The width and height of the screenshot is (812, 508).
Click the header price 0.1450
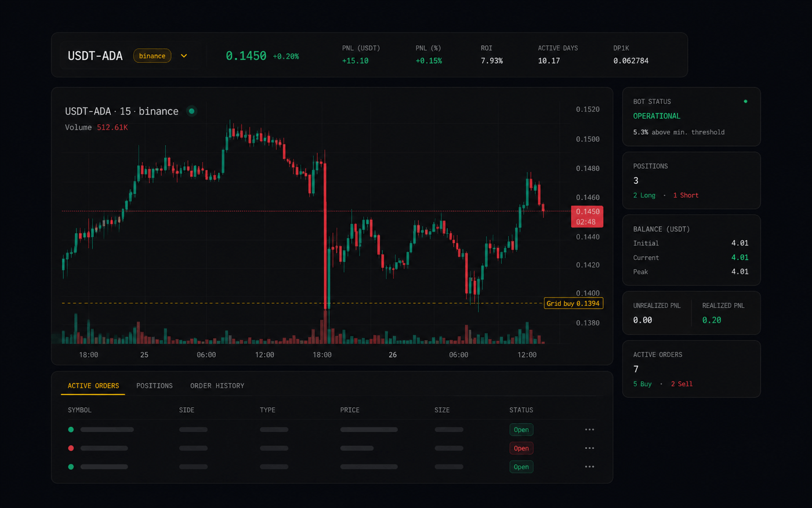(246, 56)
